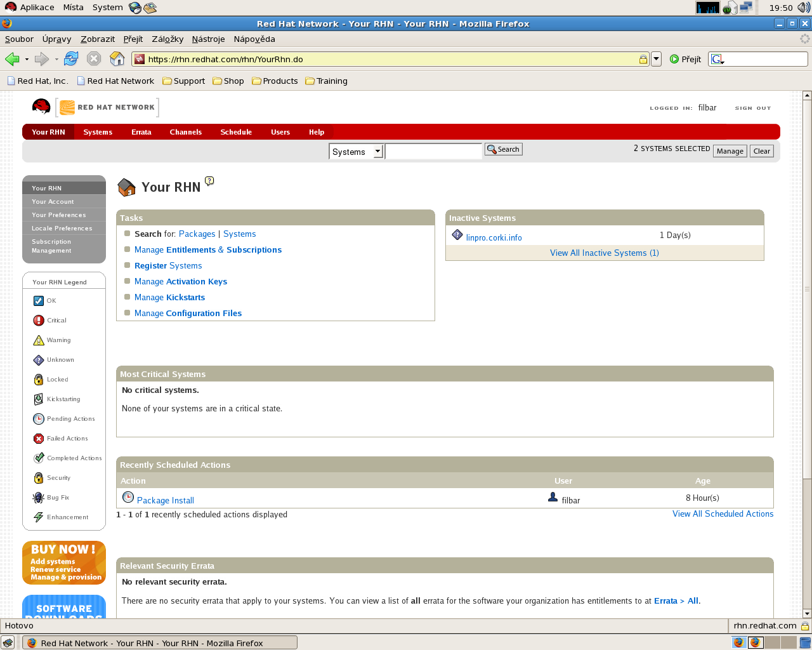The image size is (812, 650).
Task: Open the Zobrazit menu
Action: click(98, 39)
